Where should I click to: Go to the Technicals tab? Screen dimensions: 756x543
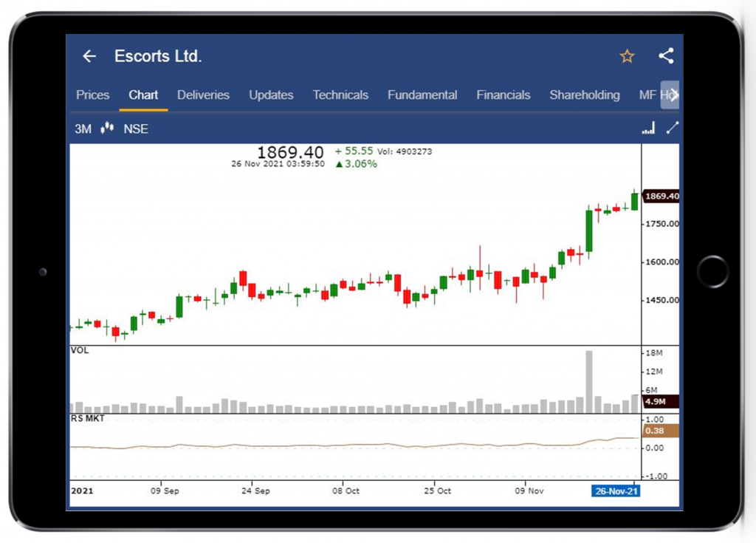(x=340, y=95)
